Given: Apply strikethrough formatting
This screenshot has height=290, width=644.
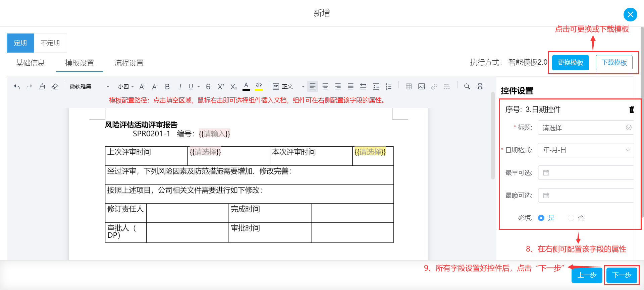Looking at the screenshot, I should tap(208, 87).
